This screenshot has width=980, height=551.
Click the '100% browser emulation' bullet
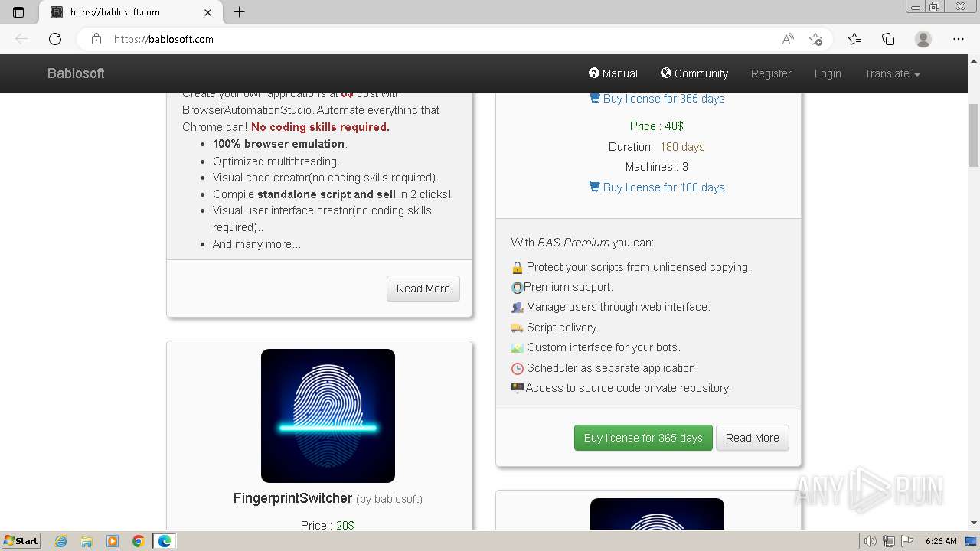[279, 144]
